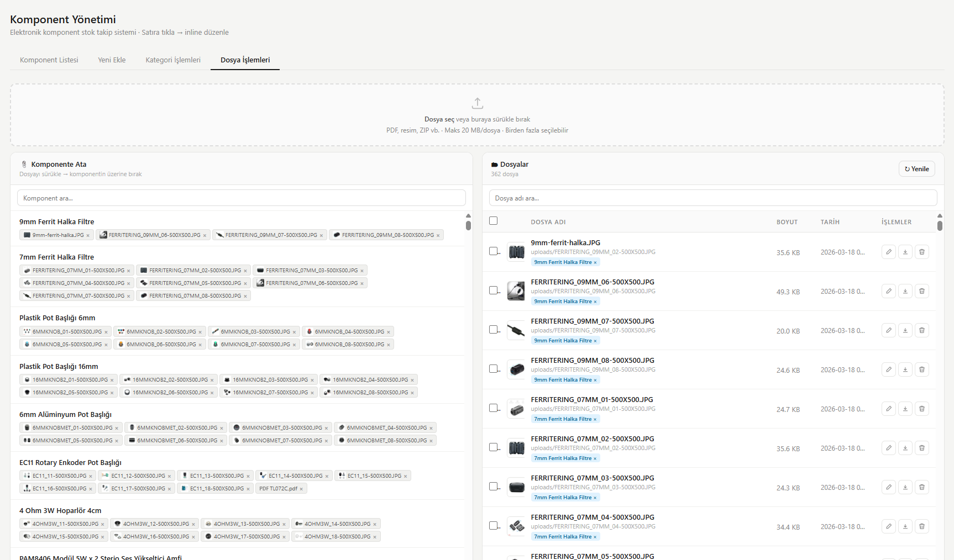Screen dimensions: 954x560
Task: Select the FERRITERING_07MM_02-500X500.JPG checkbox
Action: [x=494, y=447]
